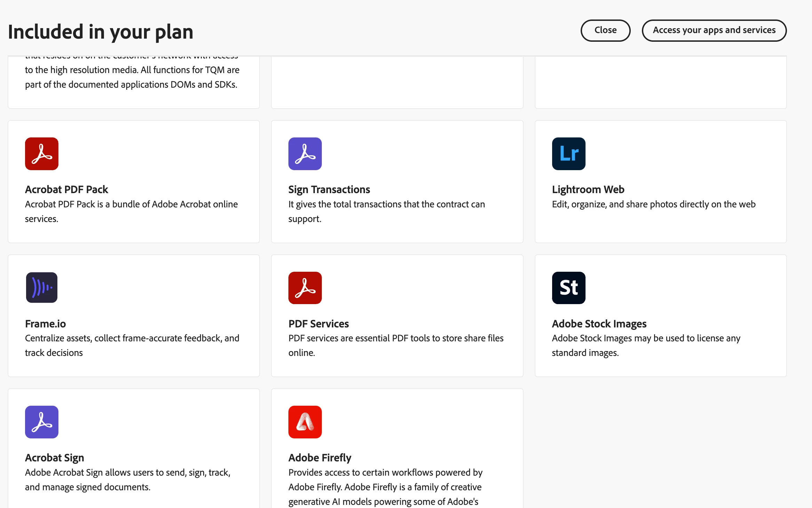812x508 pixels.
Task: Select the Adobe Stock Images title
Action: click(x=599, y=324)
